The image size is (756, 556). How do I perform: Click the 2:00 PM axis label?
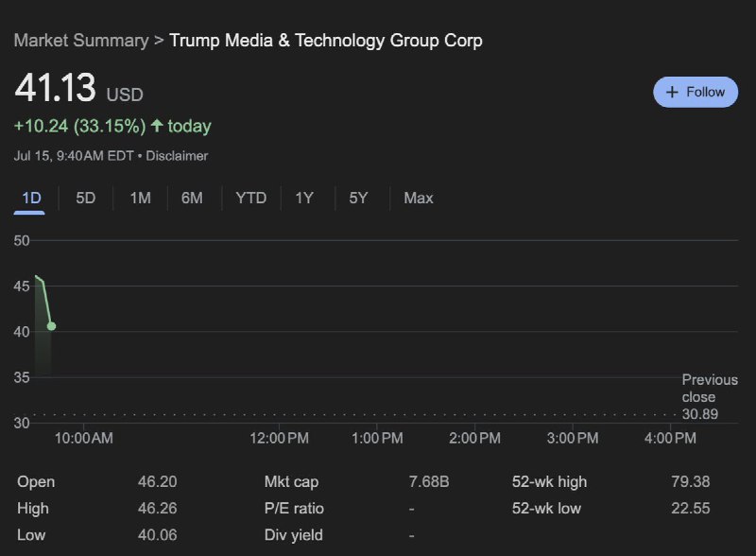point(474,438)
